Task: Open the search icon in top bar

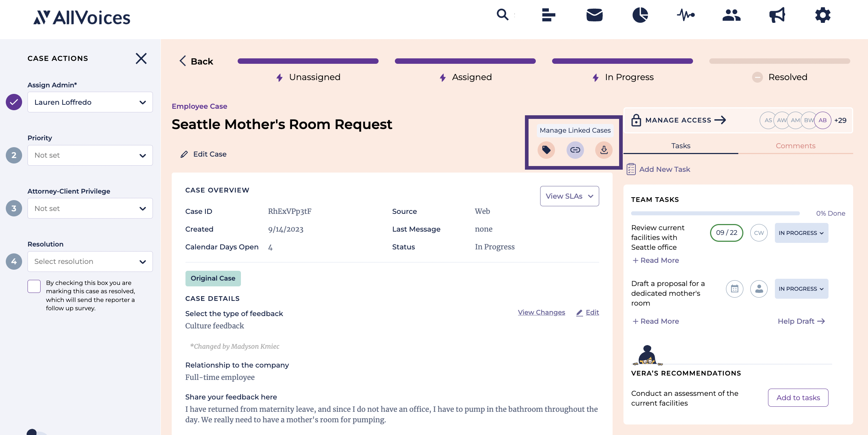Action: (x=503, y=15)
